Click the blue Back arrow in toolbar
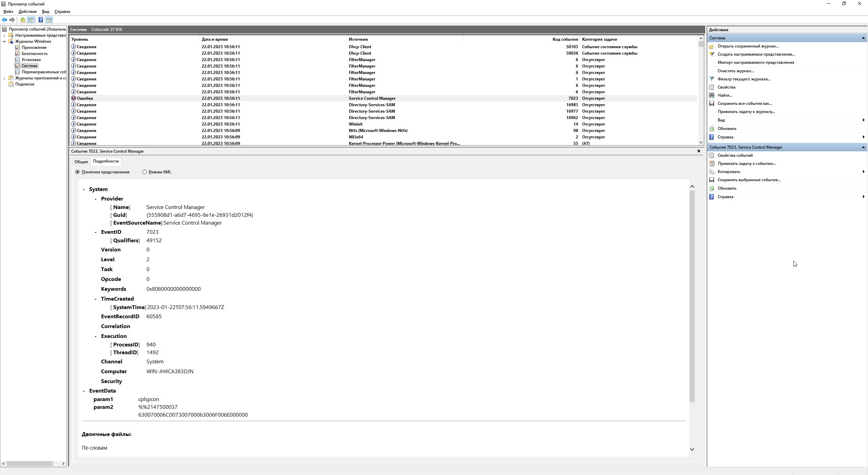 tap(4, 20)
